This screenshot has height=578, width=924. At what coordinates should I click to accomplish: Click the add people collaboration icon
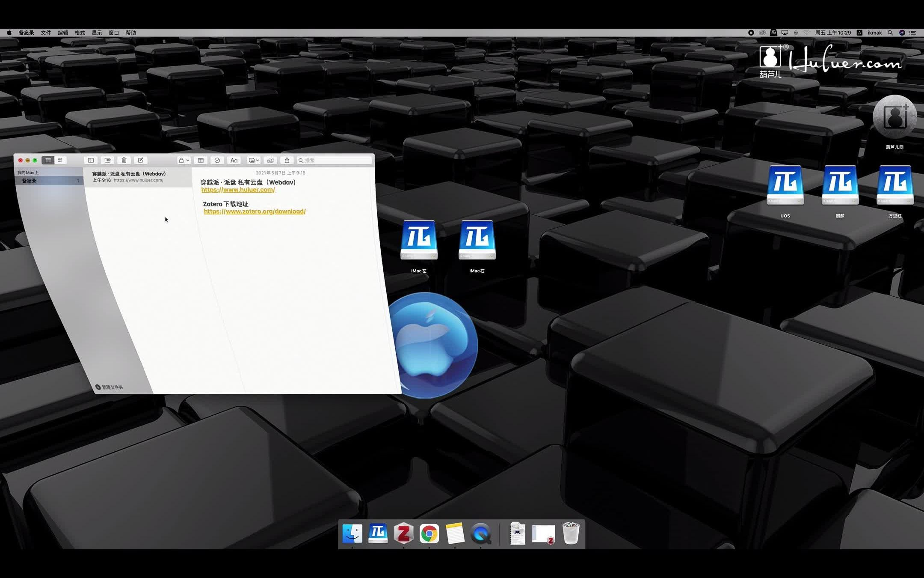(x=270, y=160)
